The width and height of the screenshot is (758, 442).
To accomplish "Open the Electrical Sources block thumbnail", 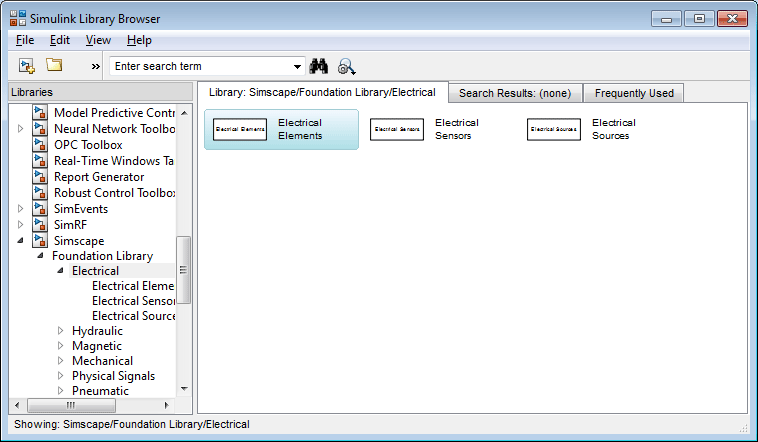I will pos(554,129).
